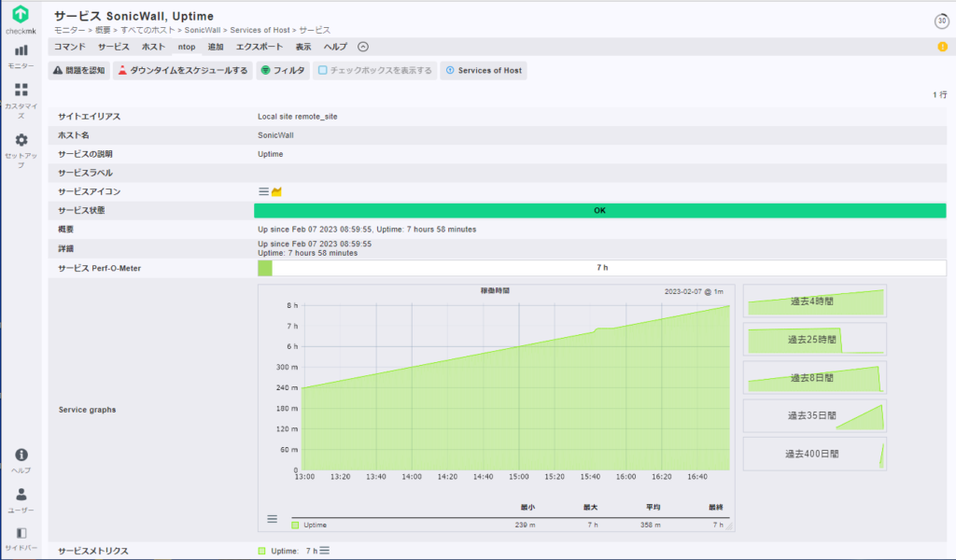Click the 1 行 row count text
This screenshot has height=560, width=956.
click(939, 95)
